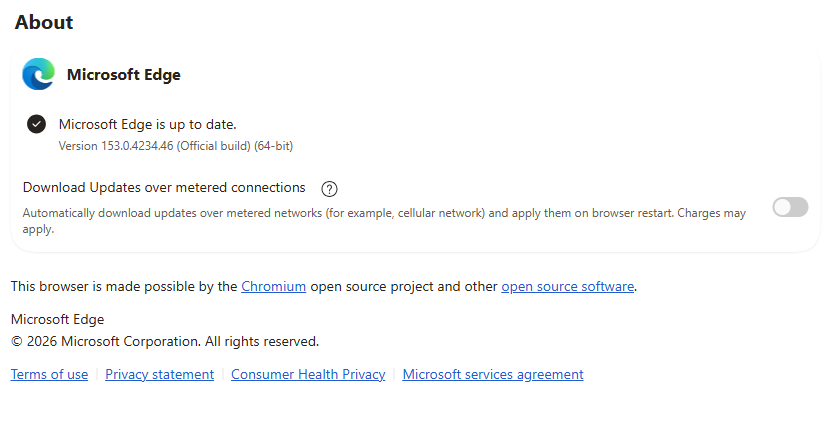Enable Download Updates over metered connections switch
The image size is (837, 427).
coord(790,207)
